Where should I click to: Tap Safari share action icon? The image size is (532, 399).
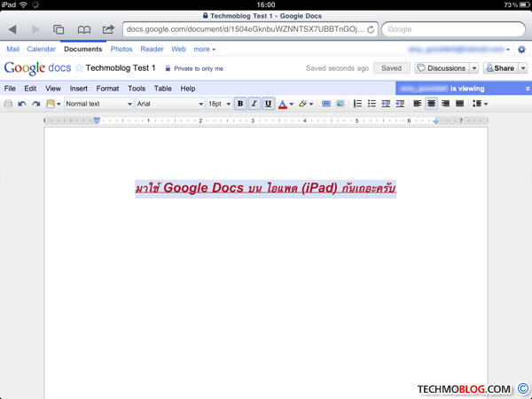coord(108,29)
